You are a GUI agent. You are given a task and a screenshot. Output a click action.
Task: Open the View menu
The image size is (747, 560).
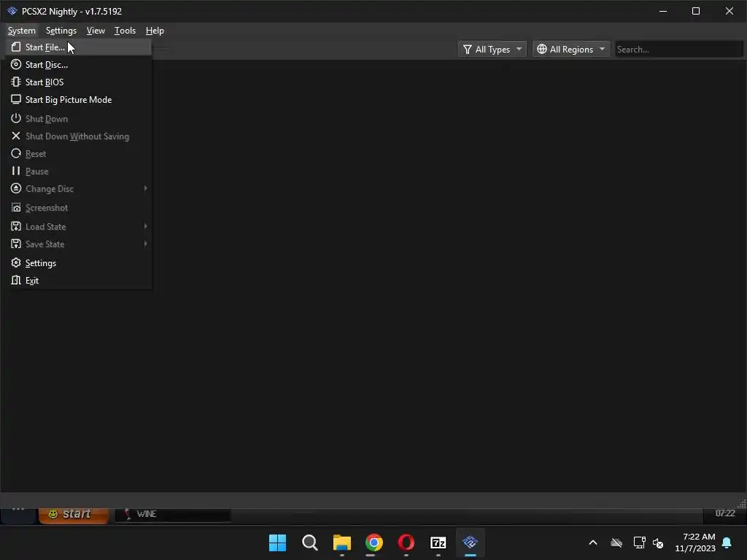coord(96,31)
